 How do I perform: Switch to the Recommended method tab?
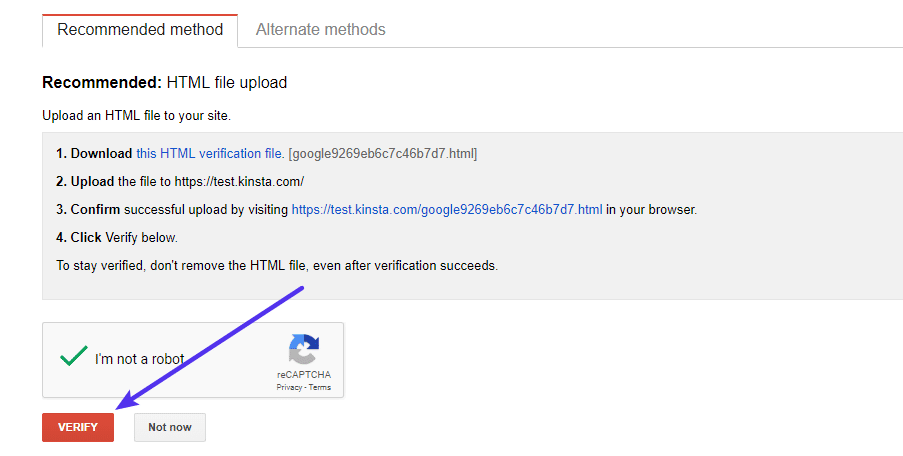point(140,30)
